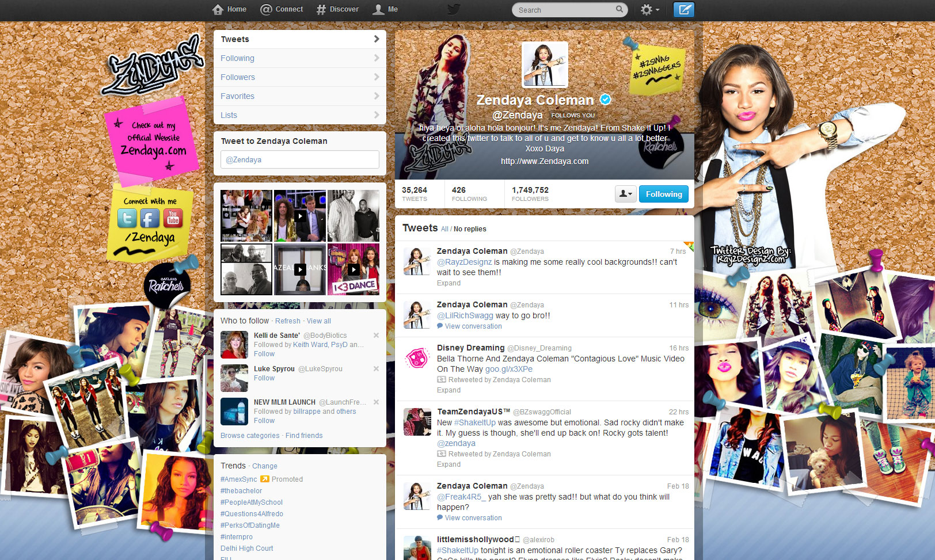The height and width of the screenshot is (560, 935).
Task: Play the I<3 DANCE video thumbnail
Action: (354, 269)
